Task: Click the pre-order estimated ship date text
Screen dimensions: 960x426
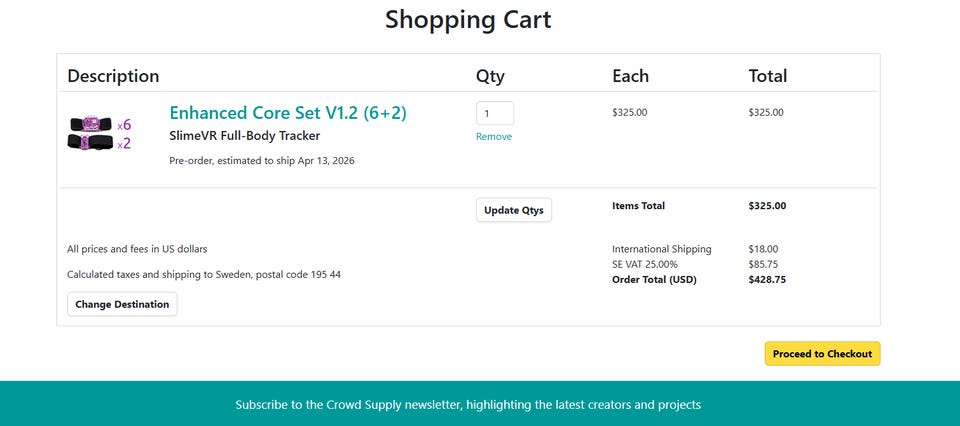Action: pyautogui.click(x=261, y=160)
